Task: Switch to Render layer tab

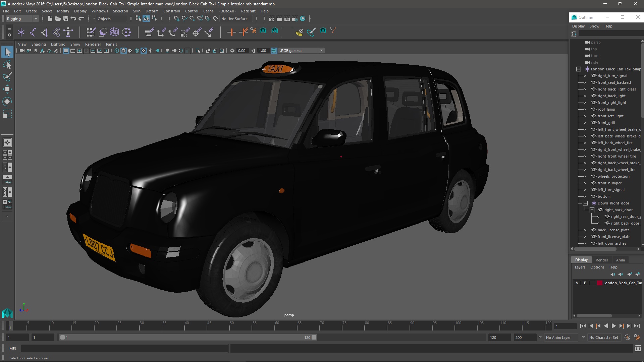Action: click(x=602, y=260)
